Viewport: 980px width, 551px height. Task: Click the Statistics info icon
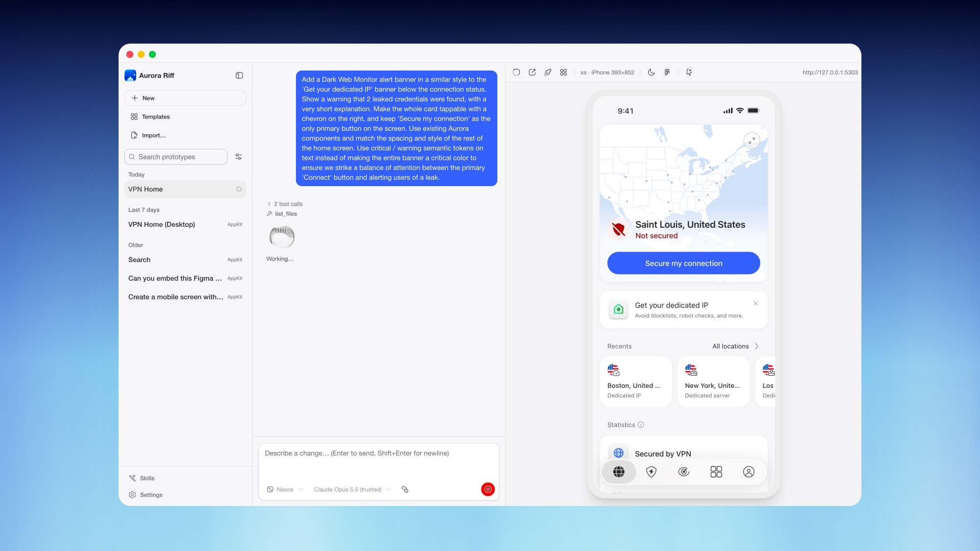[641, 425]
